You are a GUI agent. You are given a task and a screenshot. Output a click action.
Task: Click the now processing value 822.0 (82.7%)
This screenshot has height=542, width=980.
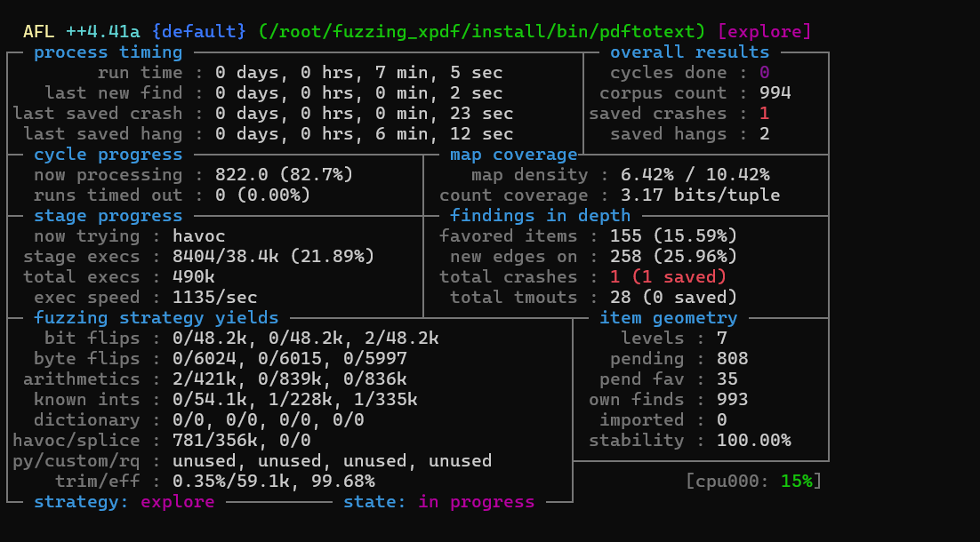(262, 175)
